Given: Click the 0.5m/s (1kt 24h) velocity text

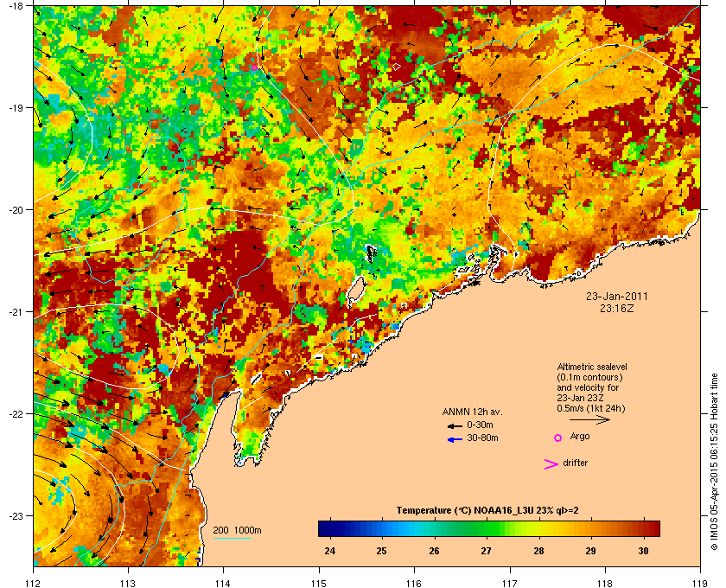Looking at the screenshot, I should tap(591, 409).
